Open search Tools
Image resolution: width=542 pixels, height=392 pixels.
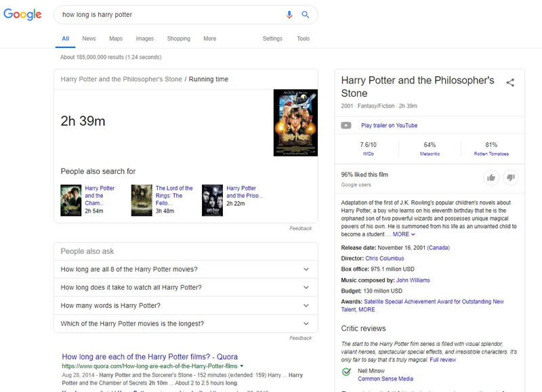point(303,39)
